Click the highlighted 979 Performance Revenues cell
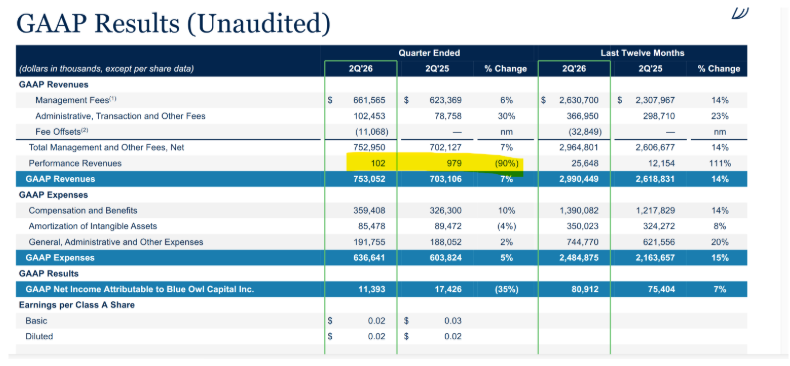 click(454, 163)
